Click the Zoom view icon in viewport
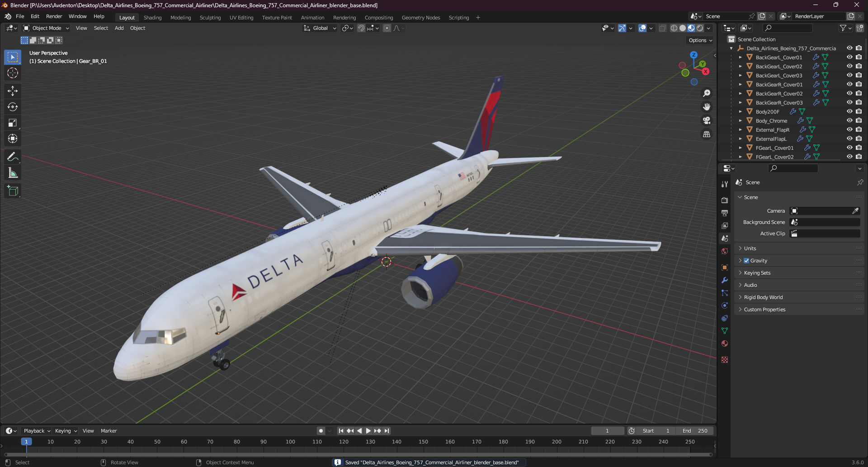Screen dimensions: 868x467 (x=707, y=93)
